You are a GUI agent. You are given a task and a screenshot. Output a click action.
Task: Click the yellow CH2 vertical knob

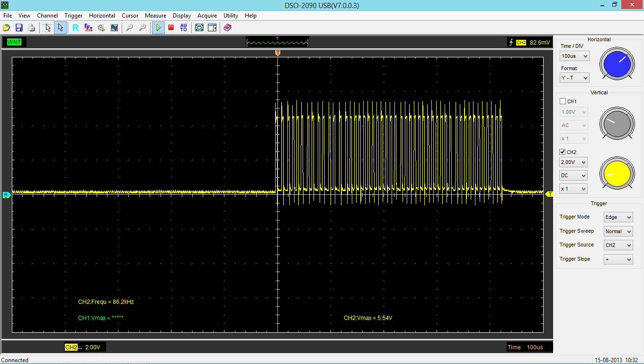pos(616,174)
